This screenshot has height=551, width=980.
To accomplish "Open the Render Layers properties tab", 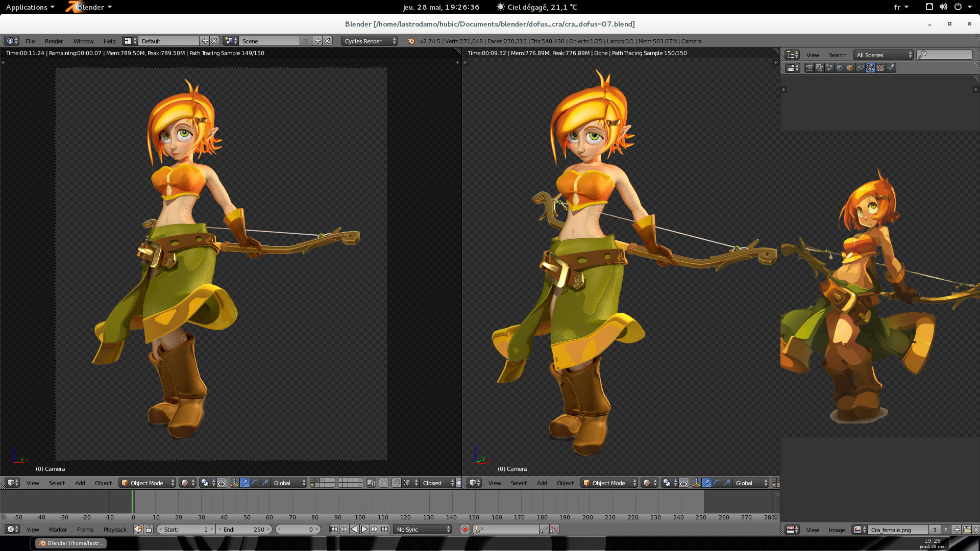I will pos(819,68).
